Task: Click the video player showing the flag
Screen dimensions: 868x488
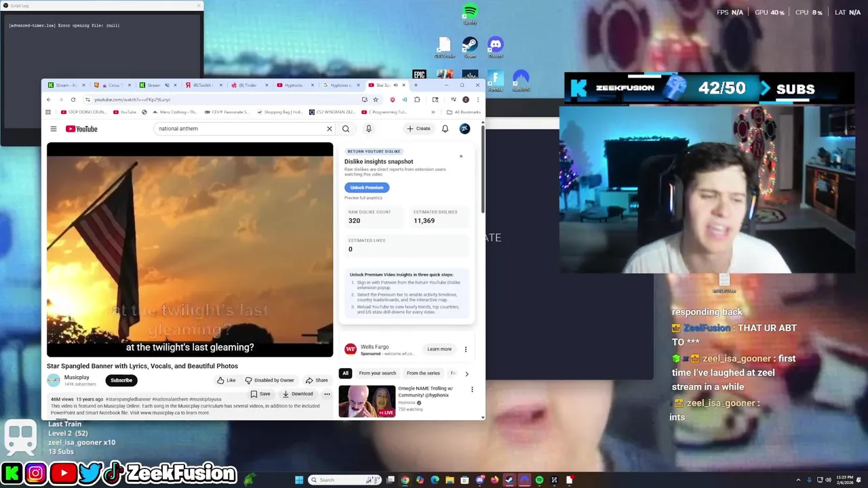Action: point(190,249)
